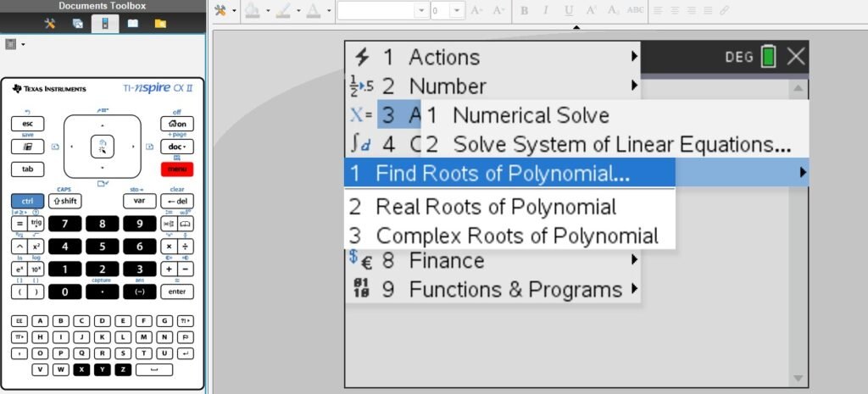Click the var key
The height and width of the screenshot is (394, 868).
pos(140,202)
